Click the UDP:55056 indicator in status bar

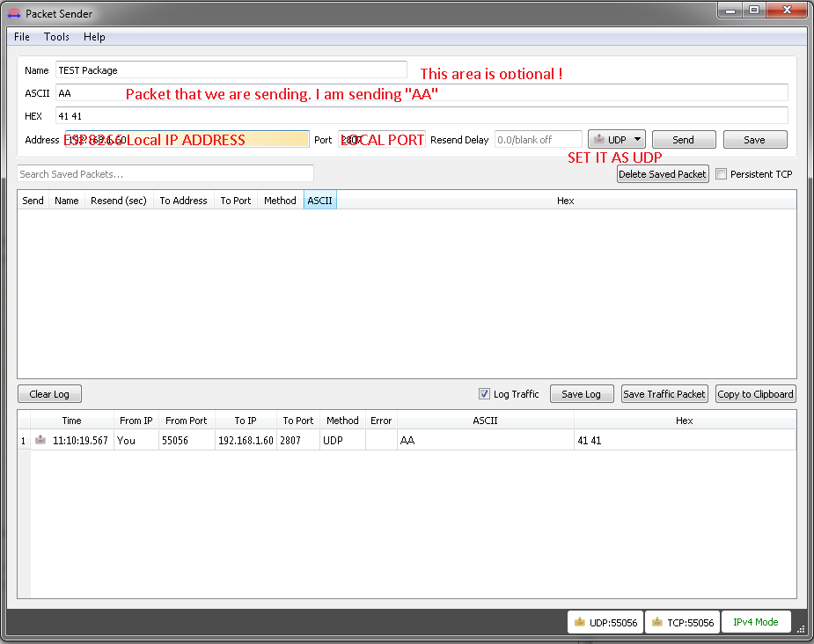point(605,622)
